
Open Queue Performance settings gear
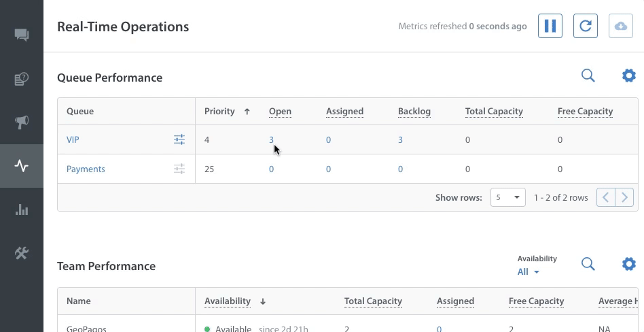pos(629,76)
